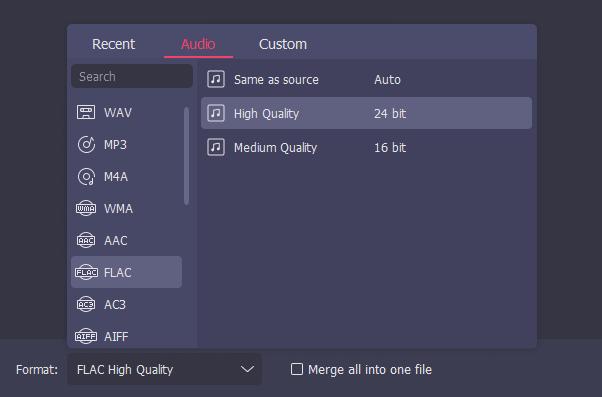
Task: Open the Format dropdown arrow
Action: 247,369
